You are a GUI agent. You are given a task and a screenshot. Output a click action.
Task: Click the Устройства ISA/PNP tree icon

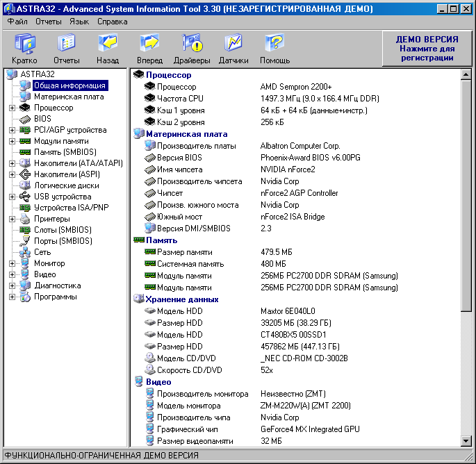pos(25,208)
